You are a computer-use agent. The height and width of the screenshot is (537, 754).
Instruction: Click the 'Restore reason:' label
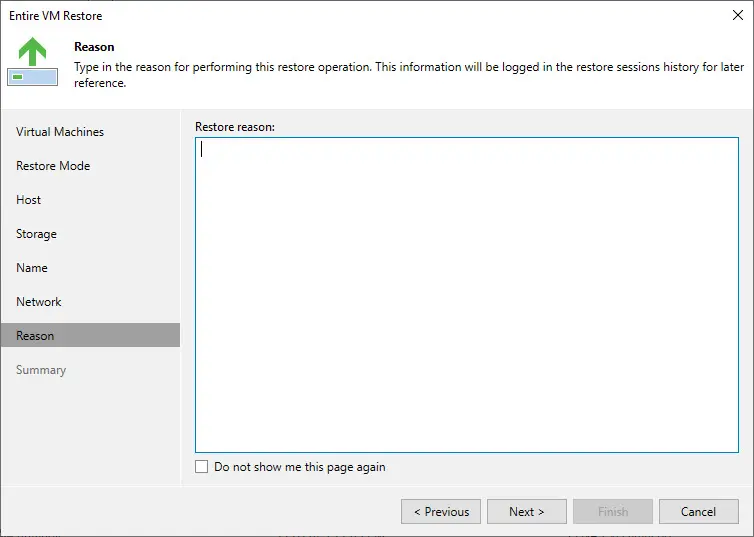(x=235, y=127)
